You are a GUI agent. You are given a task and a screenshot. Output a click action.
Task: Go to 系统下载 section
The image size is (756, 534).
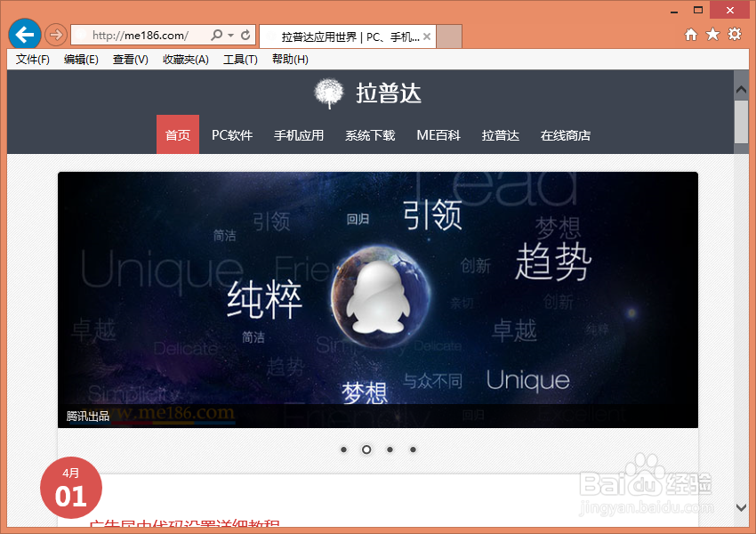370,135
